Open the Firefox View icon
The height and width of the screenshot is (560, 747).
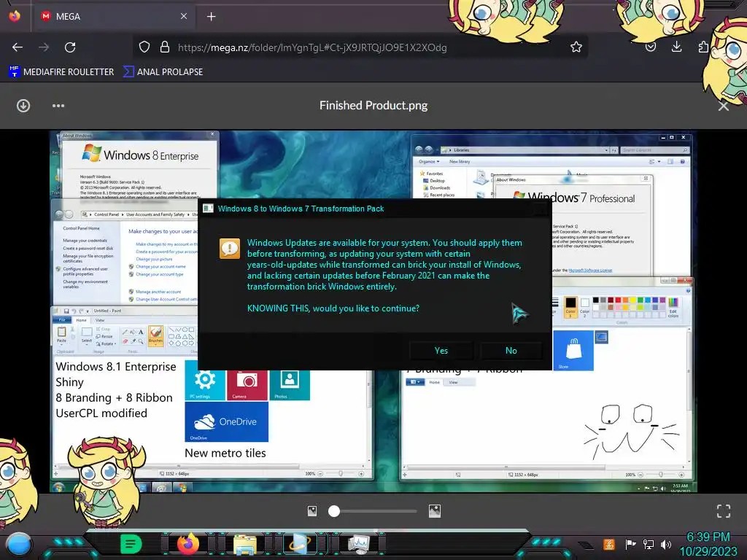[15, 16]
